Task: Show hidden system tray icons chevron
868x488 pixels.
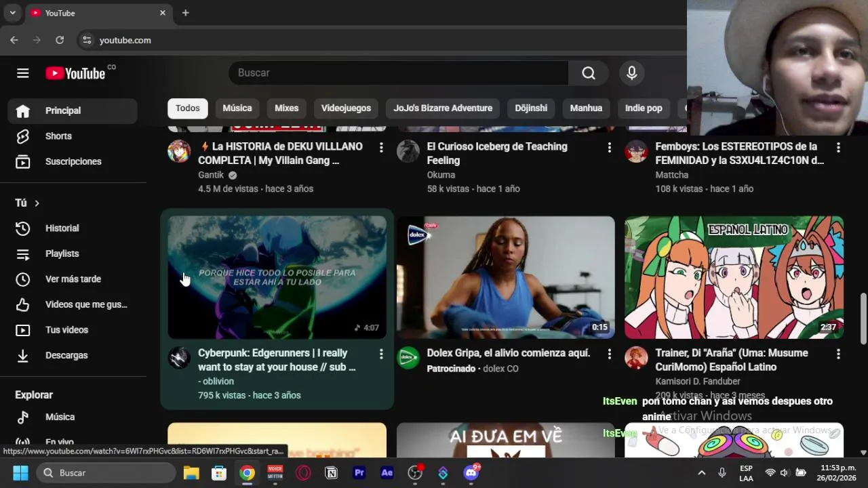Action: tap(702, 473)
